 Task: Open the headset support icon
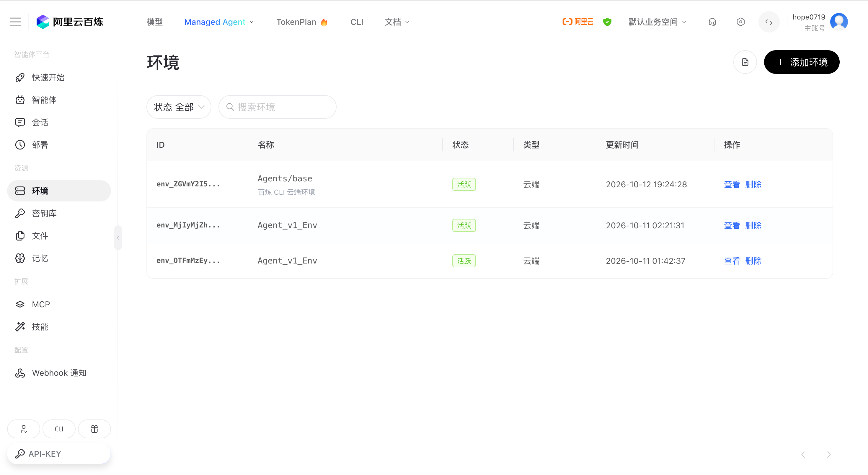(712, 22)
